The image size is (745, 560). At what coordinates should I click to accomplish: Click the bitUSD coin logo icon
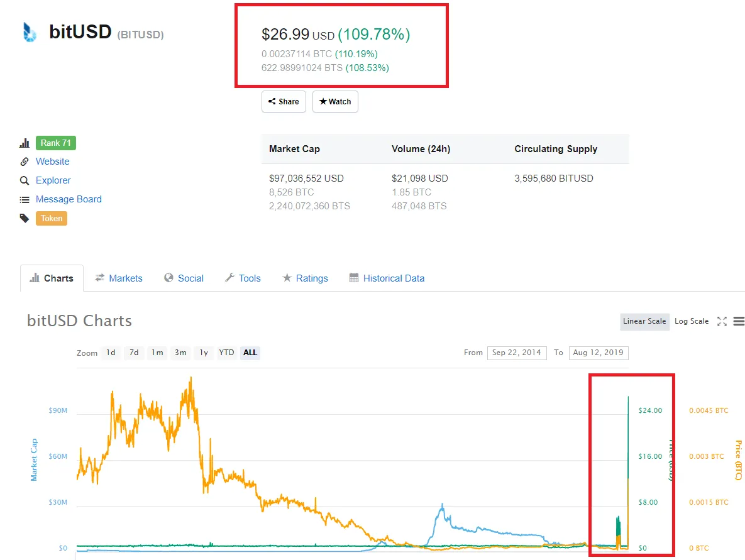click(x=30, y=32)
